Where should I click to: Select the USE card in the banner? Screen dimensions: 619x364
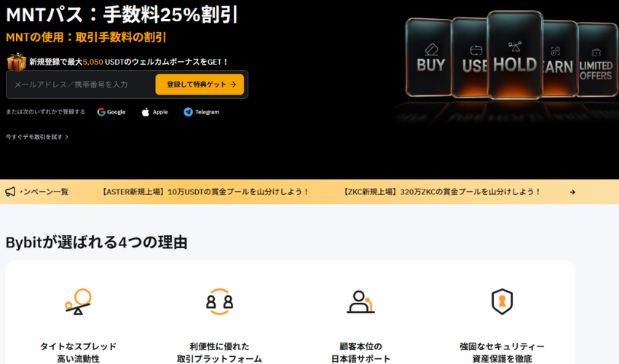coord(470,58)
